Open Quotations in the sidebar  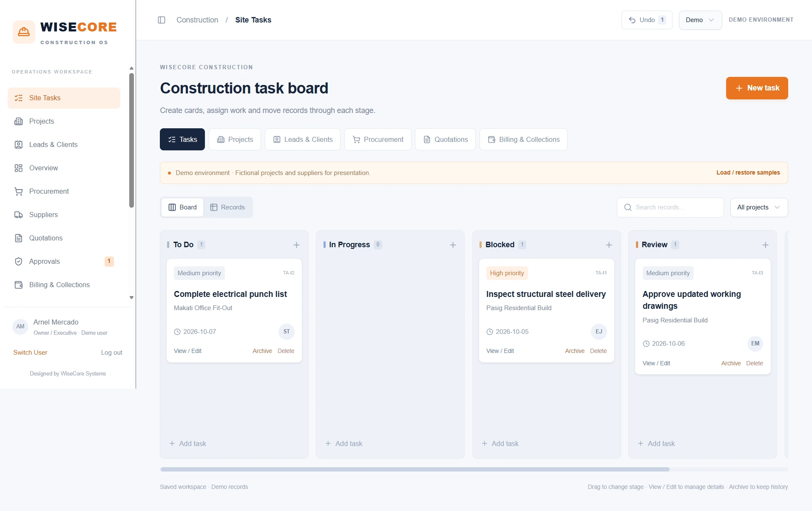click(x=64, y=238)
